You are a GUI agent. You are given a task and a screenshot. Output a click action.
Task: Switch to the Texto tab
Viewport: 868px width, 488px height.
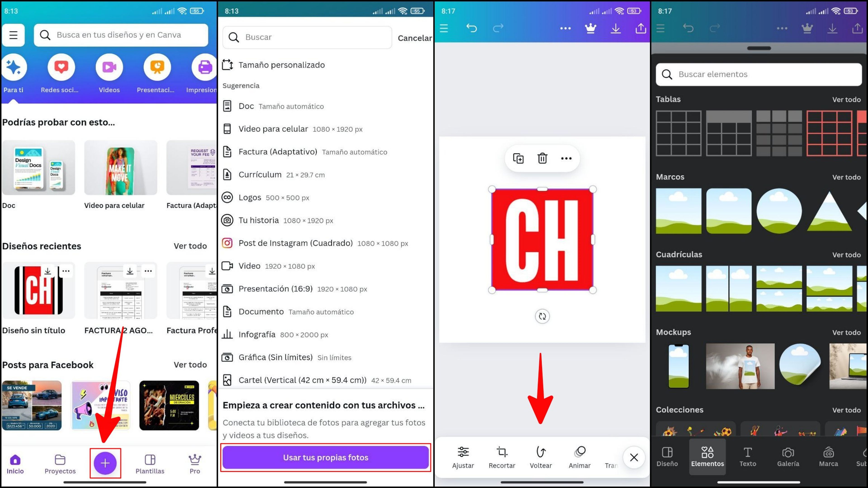click(747, 456)
